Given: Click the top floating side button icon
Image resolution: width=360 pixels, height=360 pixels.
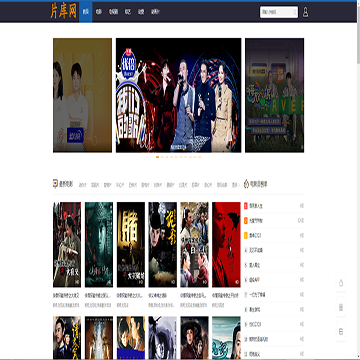Looking at the screenshot, I should pos(341,283).
